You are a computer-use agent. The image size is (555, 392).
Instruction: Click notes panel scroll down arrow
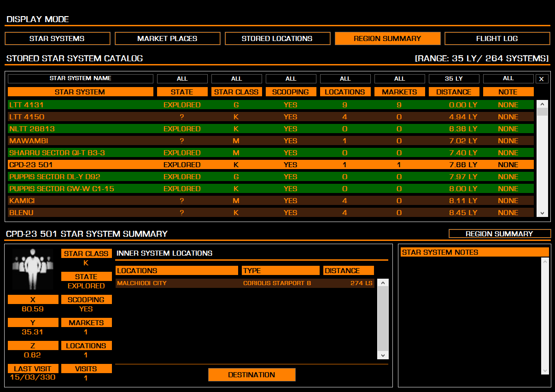[x=545, y=371]
